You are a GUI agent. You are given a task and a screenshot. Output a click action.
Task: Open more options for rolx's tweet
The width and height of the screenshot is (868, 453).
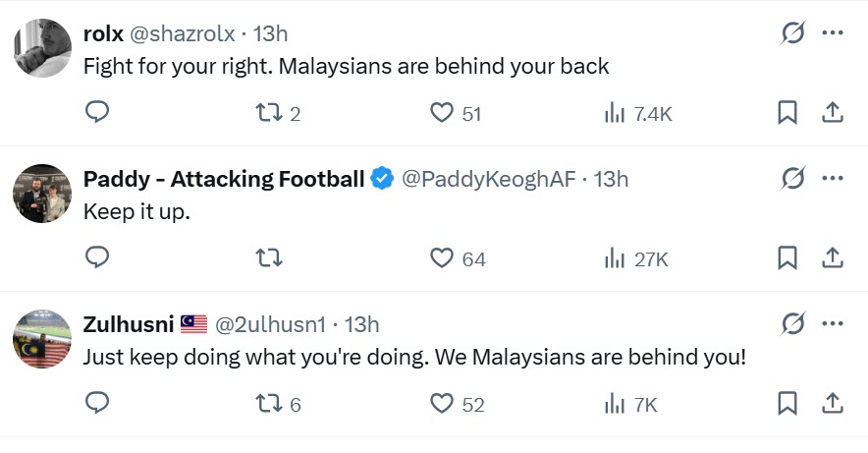point(833,33)
